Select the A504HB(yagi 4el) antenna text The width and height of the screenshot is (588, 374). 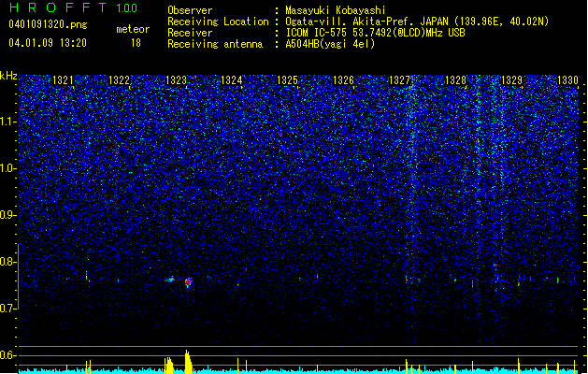pos(330,44)
